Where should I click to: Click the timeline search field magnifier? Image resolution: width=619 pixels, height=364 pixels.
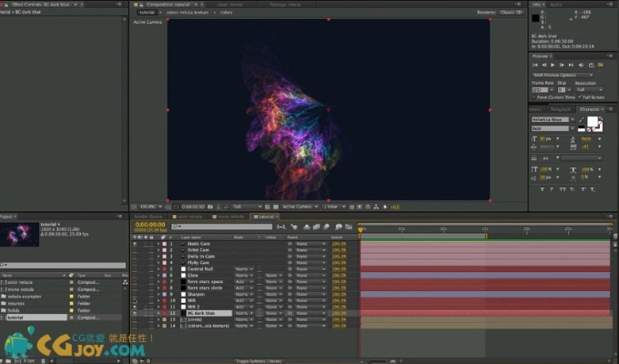(174, 226)
